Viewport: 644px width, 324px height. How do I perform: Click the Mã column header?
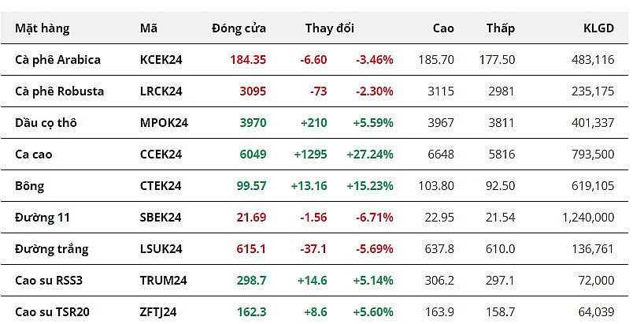pos(149,28)
